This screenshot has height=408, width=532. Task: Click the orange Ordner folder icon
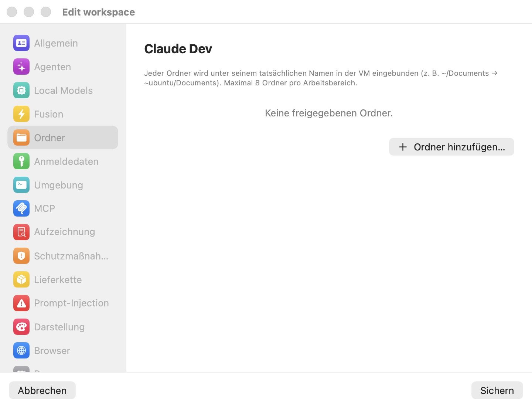[x=21, y=138]
